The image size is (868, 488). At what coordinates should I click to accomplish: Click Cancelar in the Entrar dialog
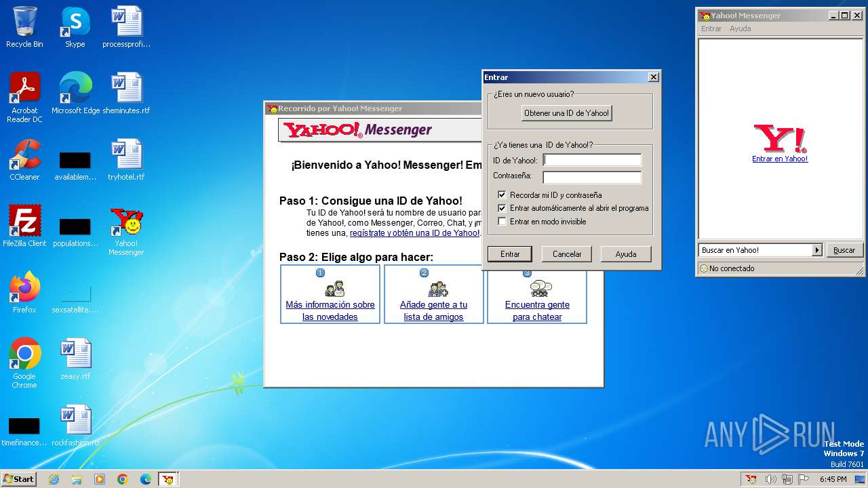[x=567, y=254]
